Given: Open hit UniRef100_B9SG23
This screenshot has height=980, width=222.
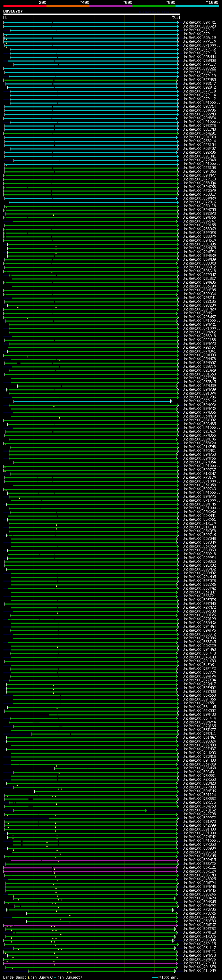Looking at the screenshot, I should point(199,26).
